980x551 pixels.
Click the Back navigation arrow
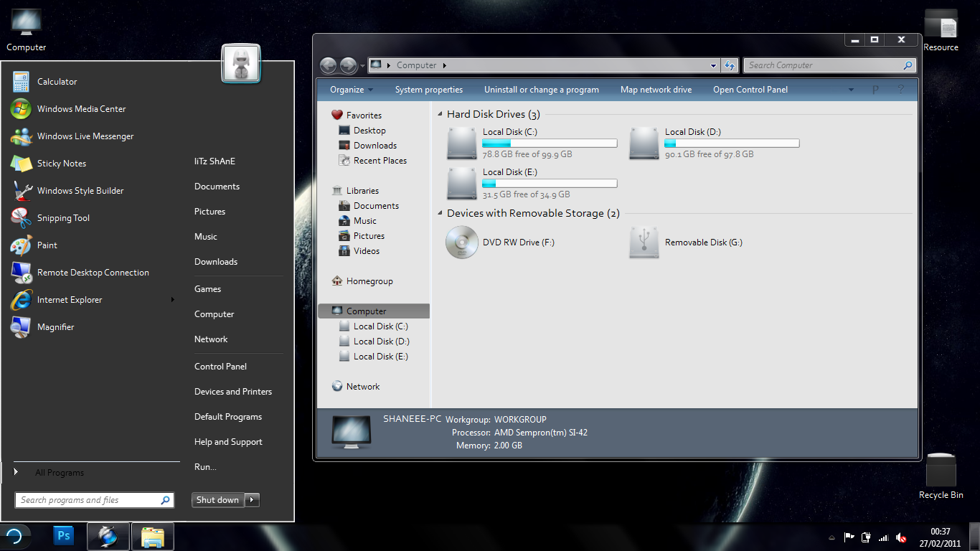pyautogui.click(x=328, y=65)
